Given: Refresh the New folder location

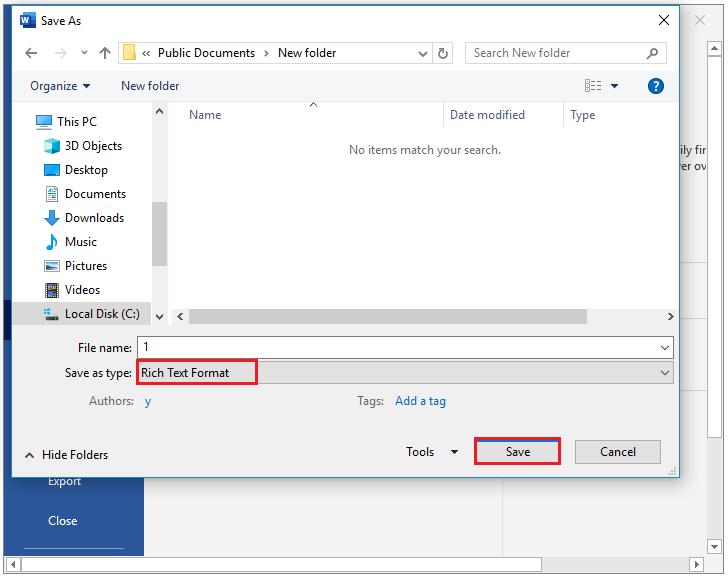Looking at the screenshot, I should coord(443,53).
